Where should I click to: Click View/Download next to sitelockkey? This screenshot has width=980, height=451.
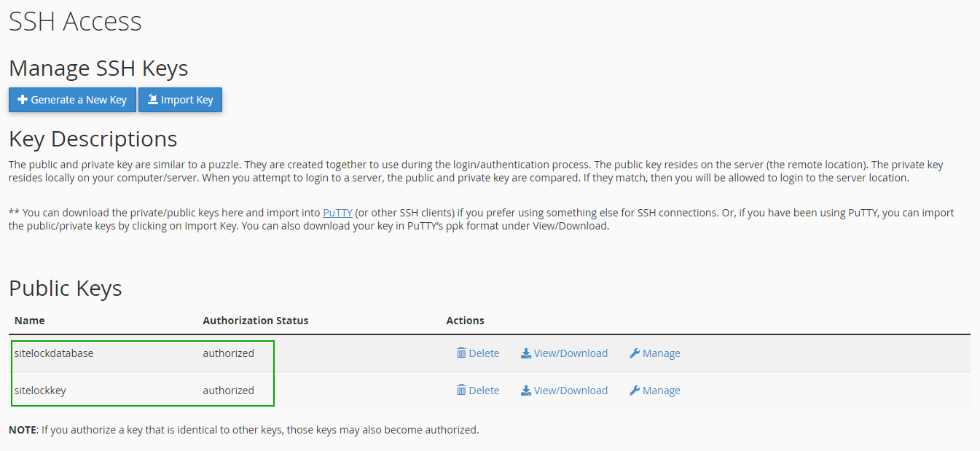click(x=564, y=390)
